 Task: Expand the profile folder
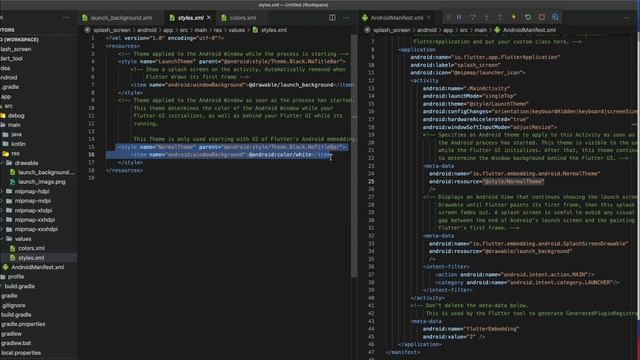click(x=16, y=276)
